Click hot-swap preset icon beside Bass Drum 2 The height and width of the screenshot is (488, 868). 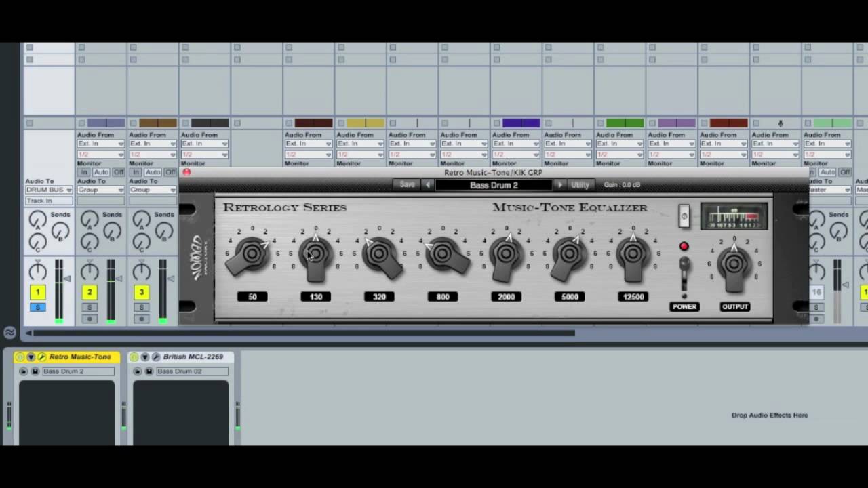(x=24, y=371)
